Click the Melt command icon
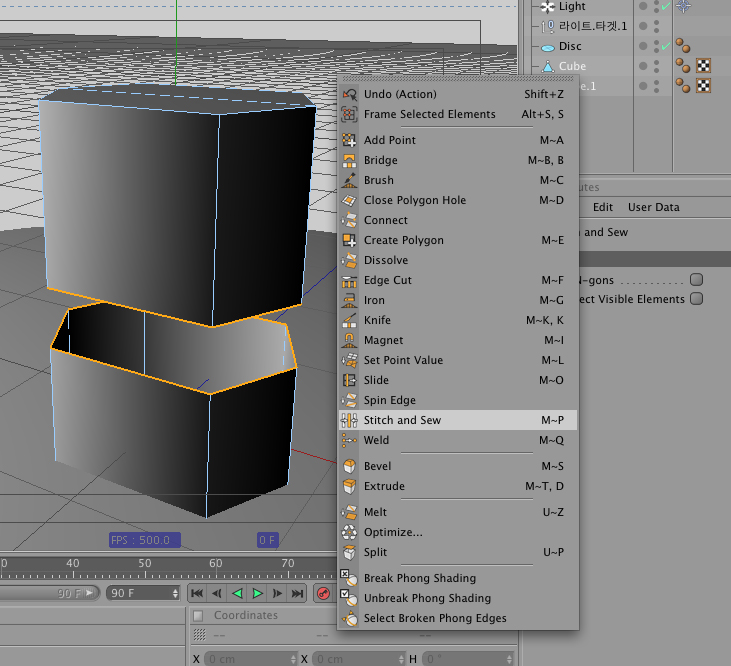Screen dimensions: 731x666 [349, 512]
